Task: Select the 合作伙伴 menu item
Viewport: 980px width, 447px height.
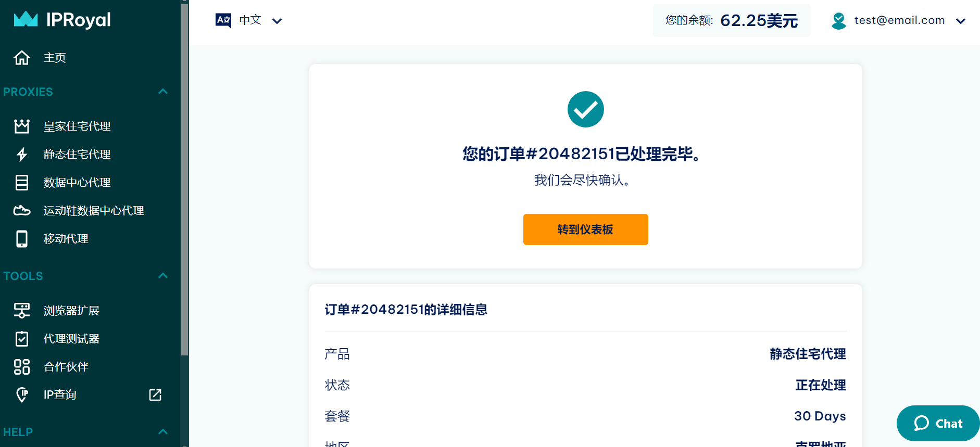Action: point(66,367)
